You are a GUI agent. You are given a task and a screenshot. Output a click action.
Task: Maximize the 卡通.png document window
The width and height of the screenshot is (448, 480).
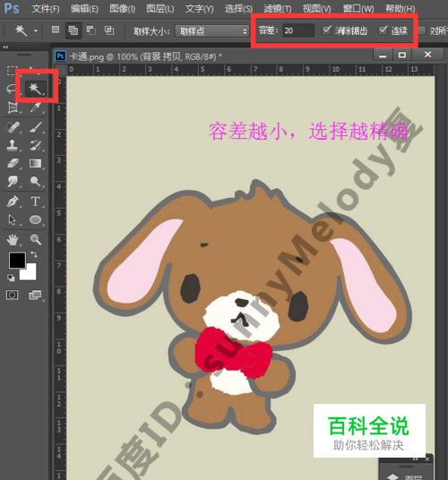coord(402,56)
